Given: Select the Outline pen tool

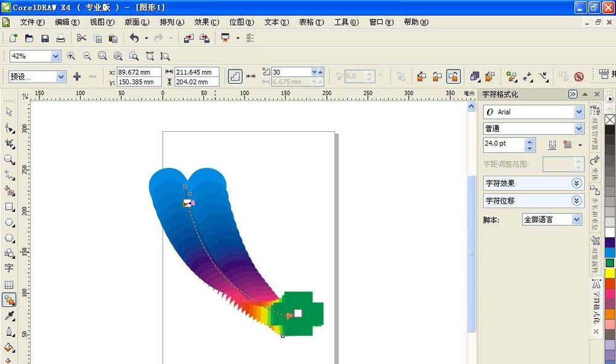Looking at the screenshot, I should coord(9,332).
